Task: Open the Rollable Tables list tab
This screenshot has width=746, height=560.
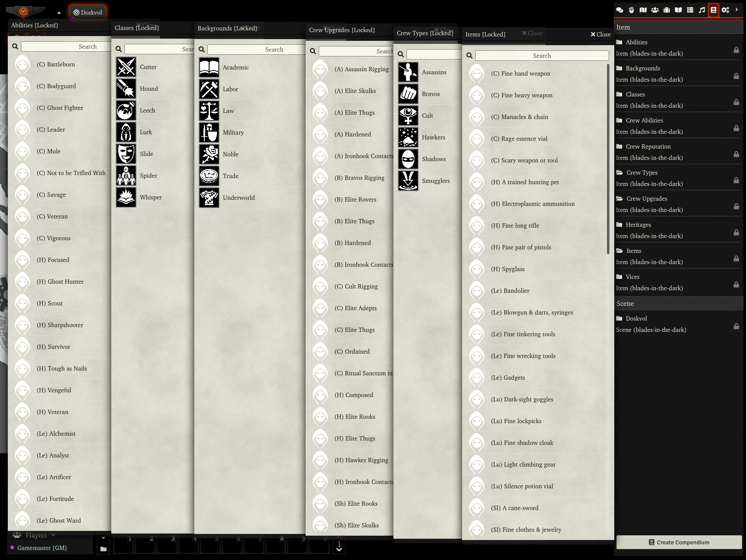Action: point(690,10)
